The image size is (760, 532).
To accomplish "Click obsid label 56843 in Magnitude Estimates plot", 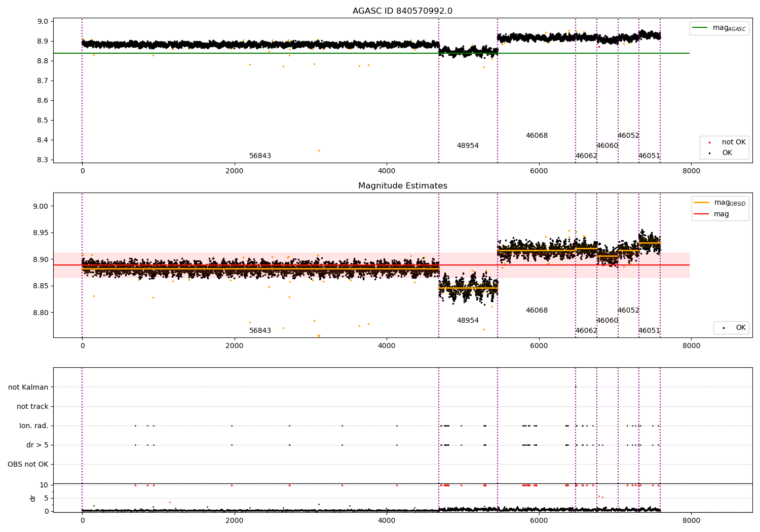I will click(x=260, y=331).
